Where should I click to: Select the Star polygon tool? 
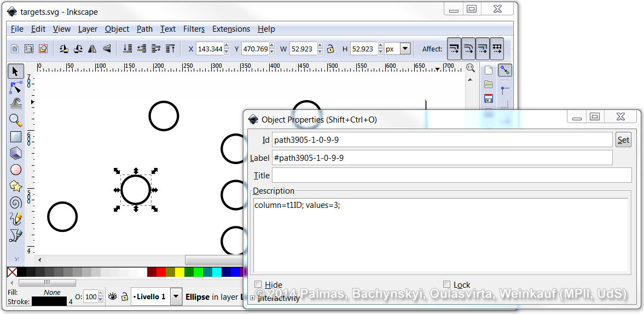16,186
